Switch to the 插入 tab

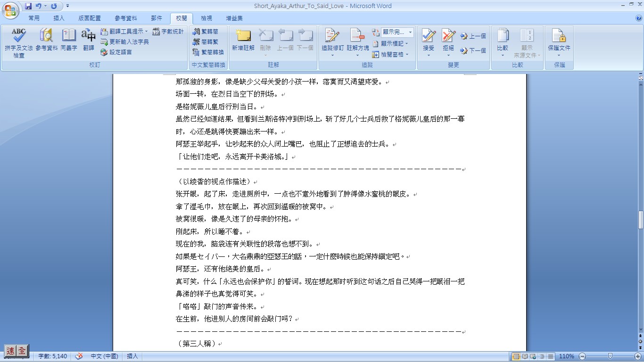(59, 18)
